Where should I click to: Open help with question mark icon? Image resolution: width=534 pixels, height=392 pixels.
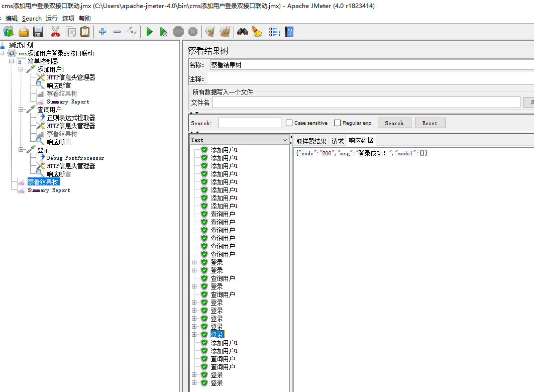289,32
